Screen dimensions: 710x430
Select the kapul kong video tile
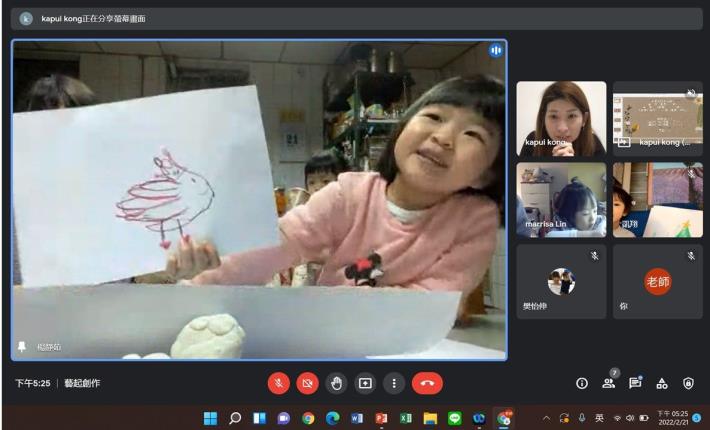[x=561, y=118]
